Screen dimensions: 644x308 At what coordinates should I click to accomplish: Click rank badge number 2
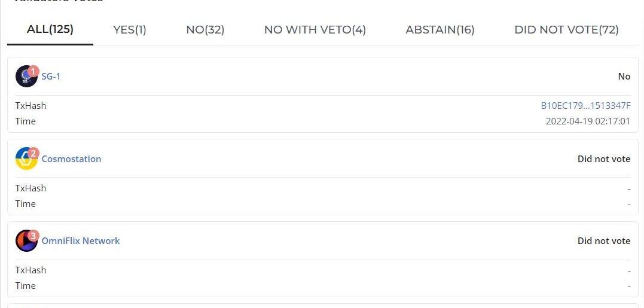point(33,153)
